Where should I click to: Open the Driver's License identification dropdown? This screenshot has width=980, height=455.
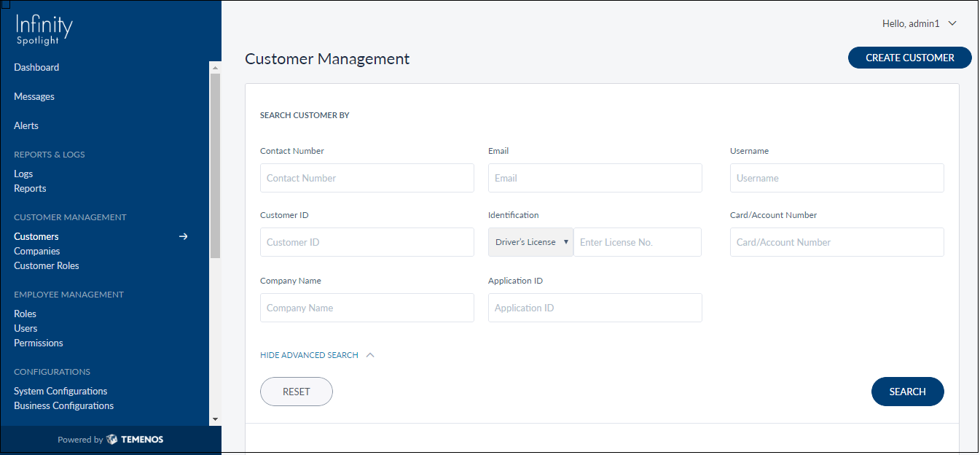530,242
